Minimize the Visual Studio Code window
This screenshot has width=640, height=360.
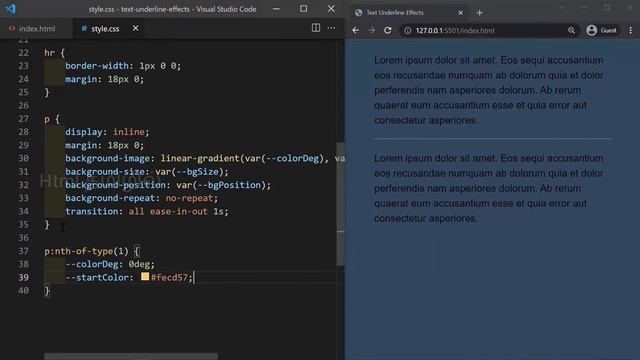click(276, 9)
